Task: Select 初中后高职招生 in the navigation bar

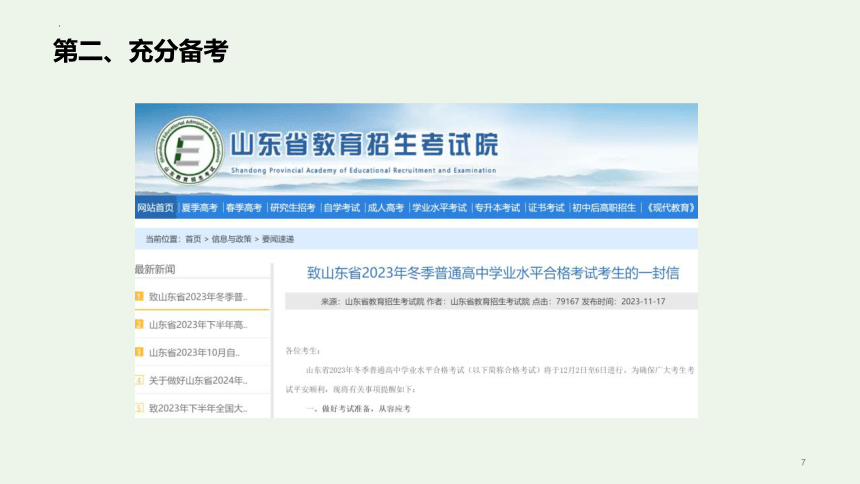Action: coord(604,207)
